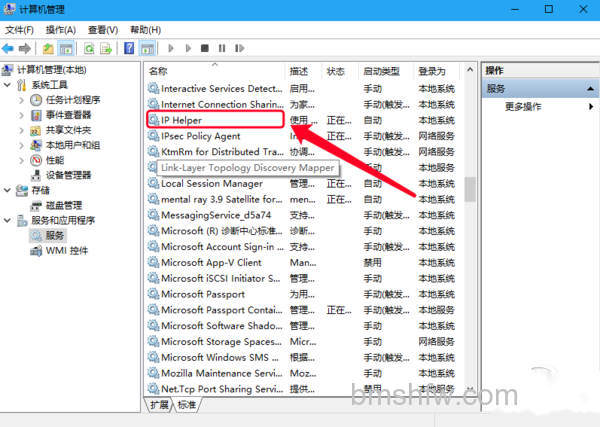Select 事件查看器 in the tree
The image size is (600, 427).
(x=68, y=115)
